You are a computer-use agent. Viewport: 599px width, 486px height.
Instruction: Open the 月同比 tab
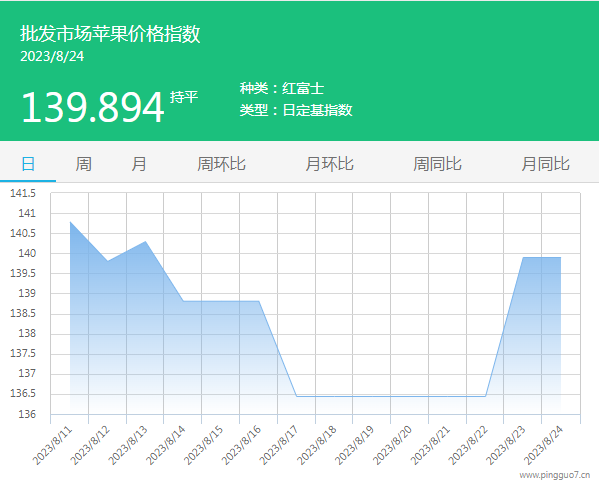click(x=546, y=164)
